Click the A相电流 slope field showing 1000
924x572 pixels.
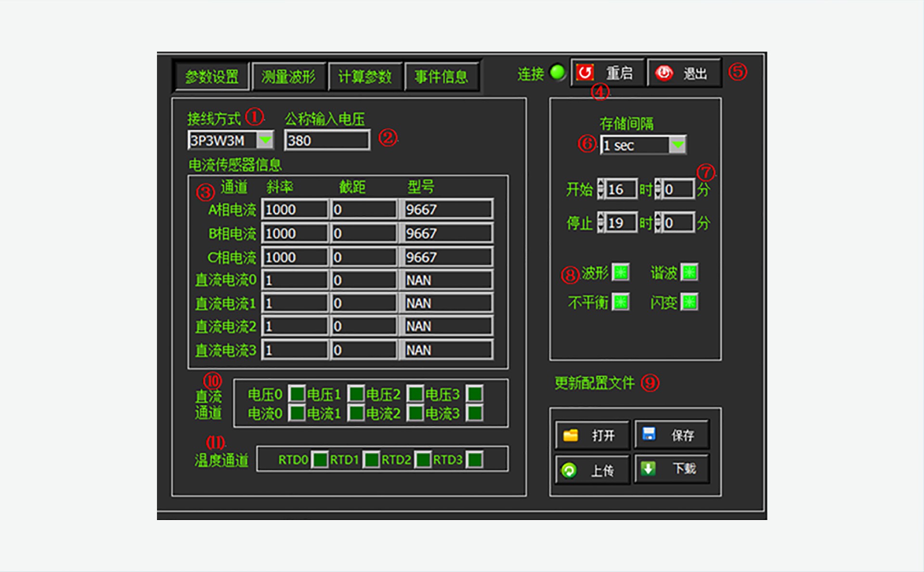tap(295, 209)
